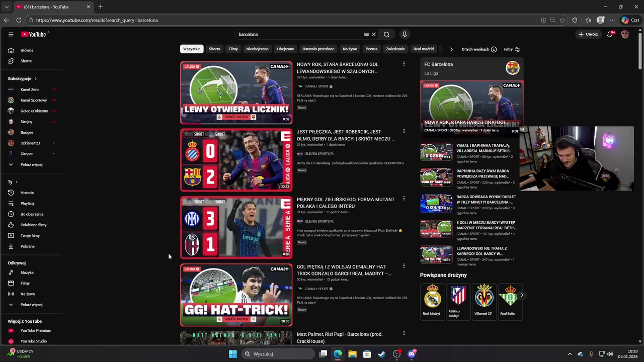
Task: Open the browser tab list dropdown
Action: (x=7, y=7)
